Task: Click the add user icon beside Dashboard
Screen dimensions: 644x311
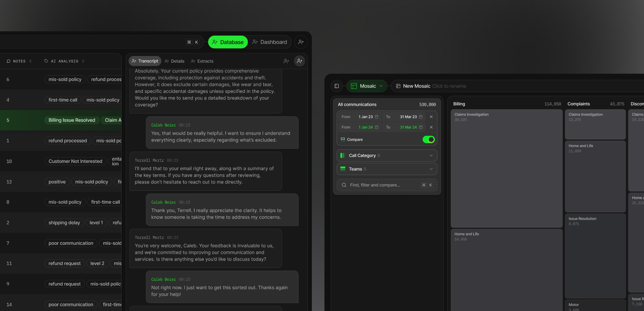Action: pos(300,42)
